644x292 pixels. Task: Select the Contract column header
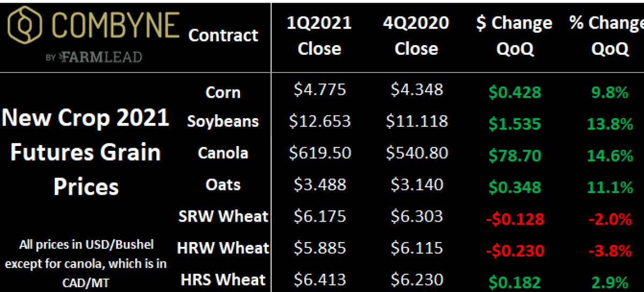[223, 35]
